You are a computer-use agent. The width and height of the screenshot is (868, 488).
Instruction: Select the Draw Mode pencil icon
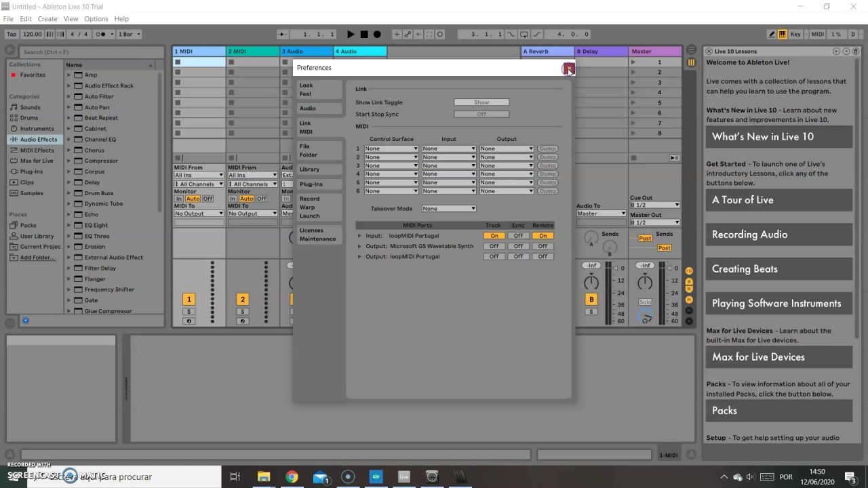[771, 33]
